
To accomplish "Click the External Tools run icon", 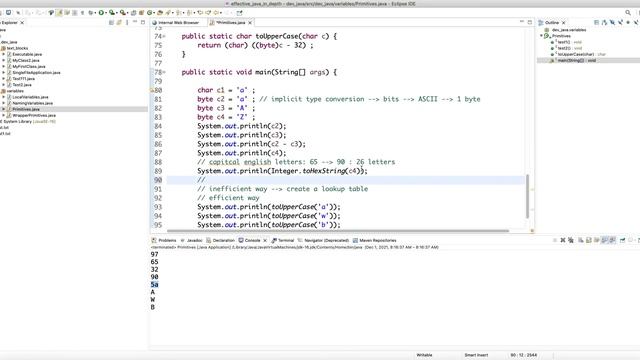I will pos(122,13).
